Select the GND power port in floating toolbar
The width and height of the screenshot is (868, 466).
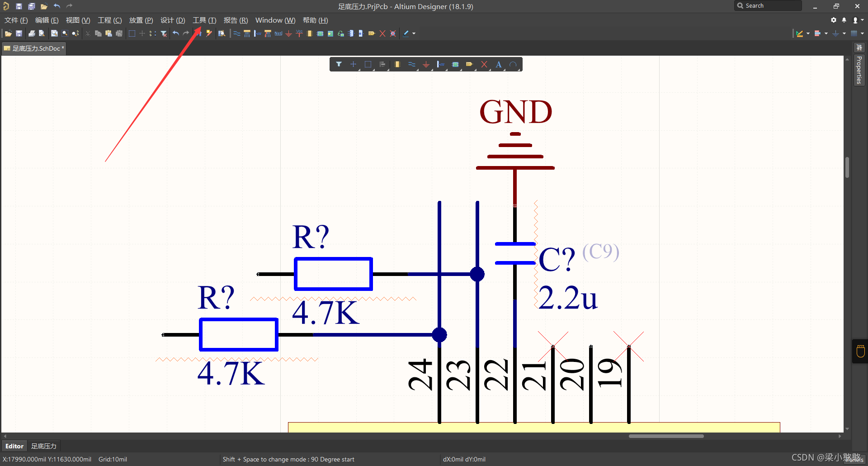coord(426,64)
